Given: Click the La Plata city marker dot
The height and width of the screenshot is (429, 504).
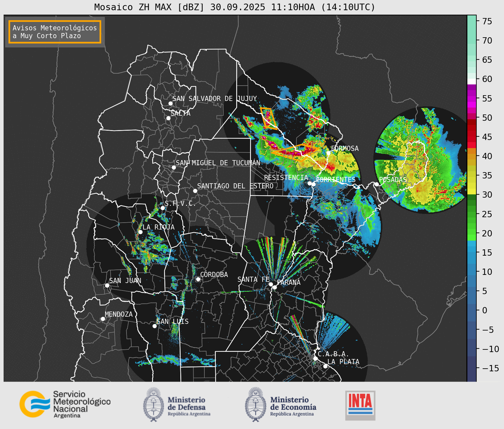Looking at the screenshot, I should 325,366.
